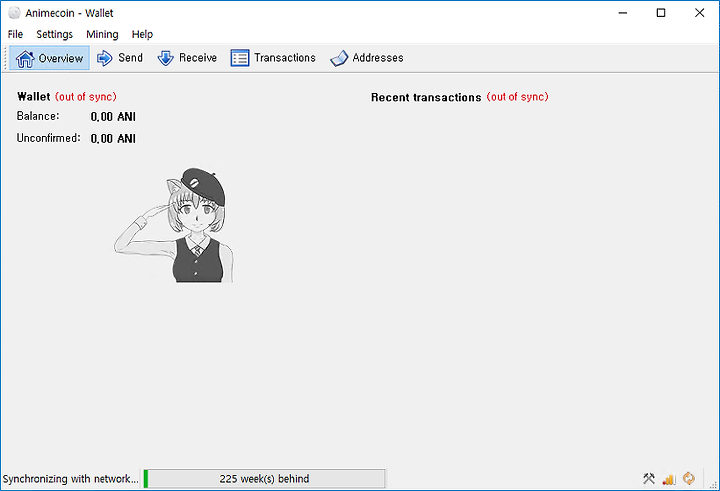Image resolution: width=720 pixels, height=491 pixels.
Task: Click the 'Recent transactions' heading
Action: coord(426,97)
